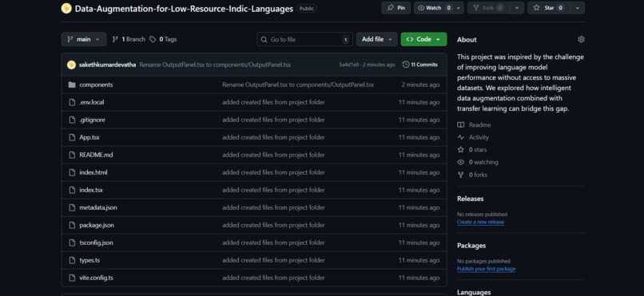Viewport: 644px width, 296px height.
Task: Click the file icon beside .gitignore
Action: point(72,120)
